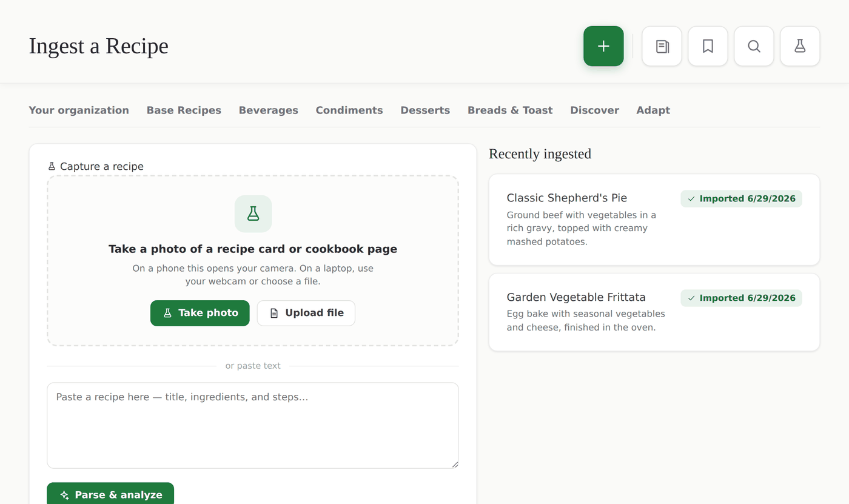
Task: Click the Upload file button
Action: tap(306, 313)
